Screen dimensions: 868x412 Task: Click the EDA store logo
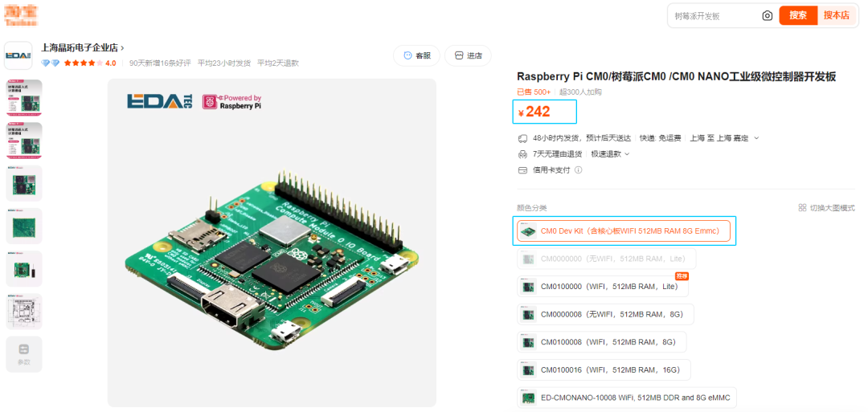tap(18, 55)
